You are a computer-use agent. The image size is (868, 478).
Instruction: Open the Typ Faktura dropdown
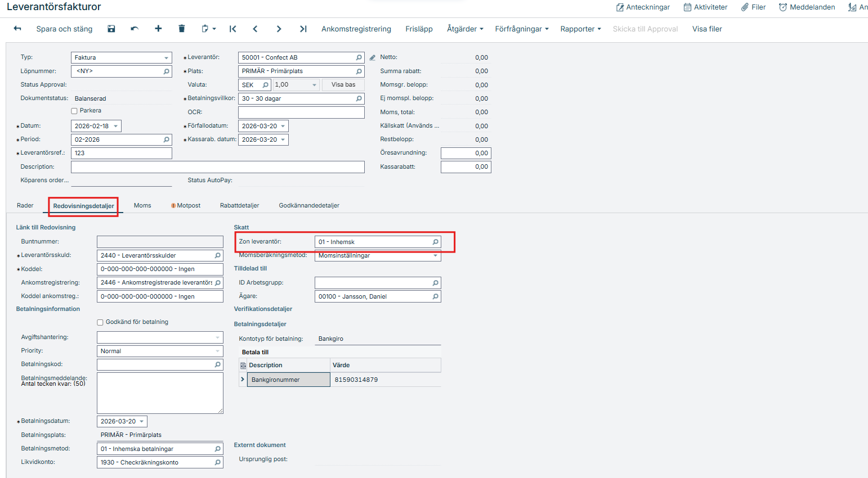166,58
